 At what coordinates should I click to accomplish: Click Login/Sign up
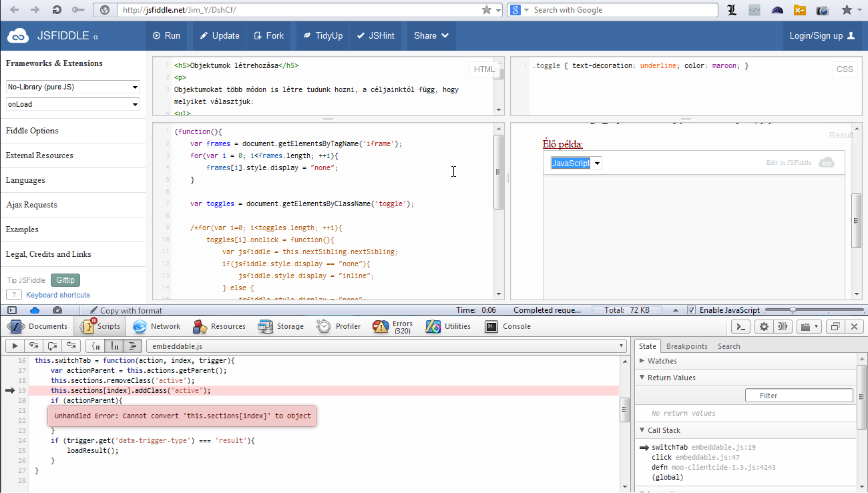point(822,36)
